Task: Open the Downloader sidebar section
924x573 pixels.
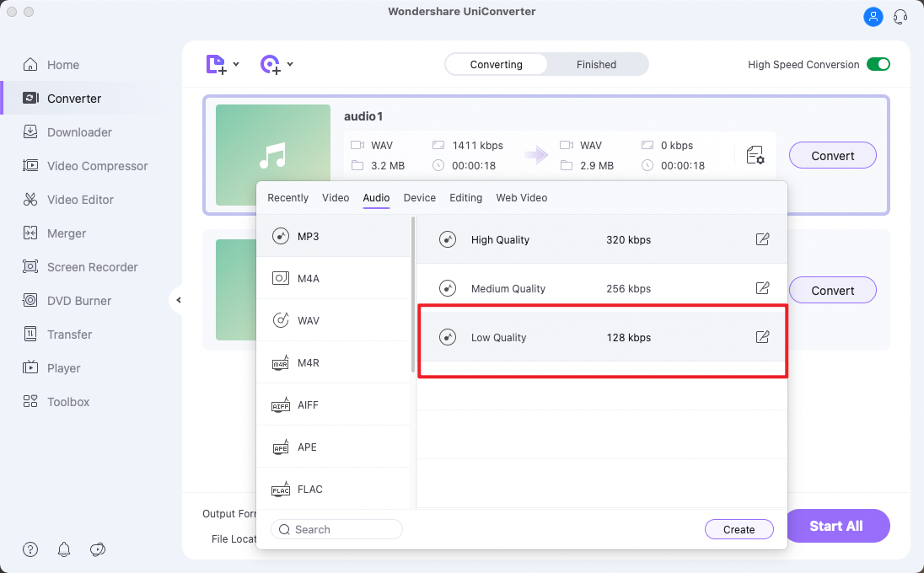Action: click(67, 132)
